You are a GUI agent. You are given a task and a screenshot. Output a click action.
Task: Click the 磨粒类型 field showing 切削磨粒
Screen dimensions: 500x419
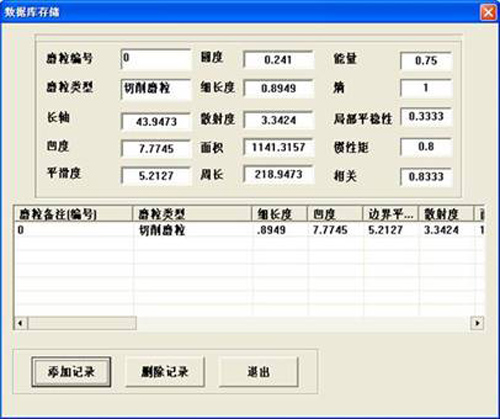156,89
